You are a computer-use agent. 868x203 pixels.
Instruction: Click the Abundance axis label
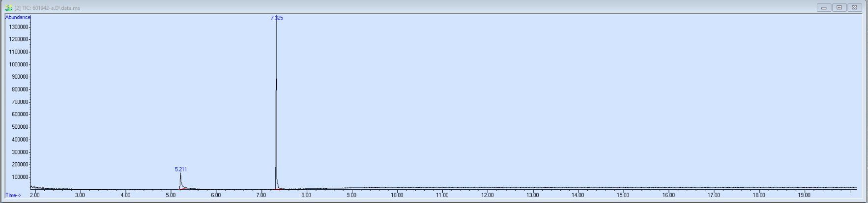pos(18,17)
